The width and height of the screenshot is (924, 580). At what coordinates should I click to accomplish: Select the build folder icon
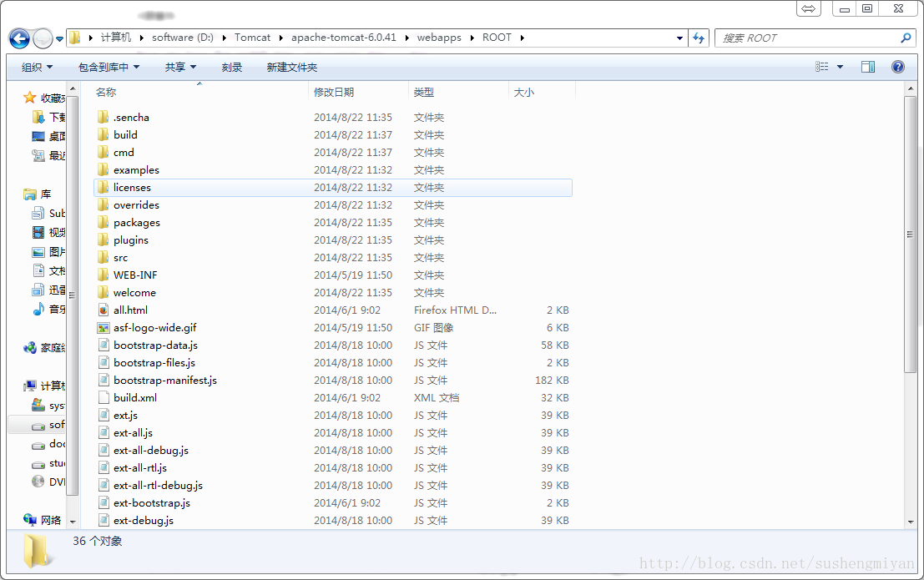[x=104, y=134]
